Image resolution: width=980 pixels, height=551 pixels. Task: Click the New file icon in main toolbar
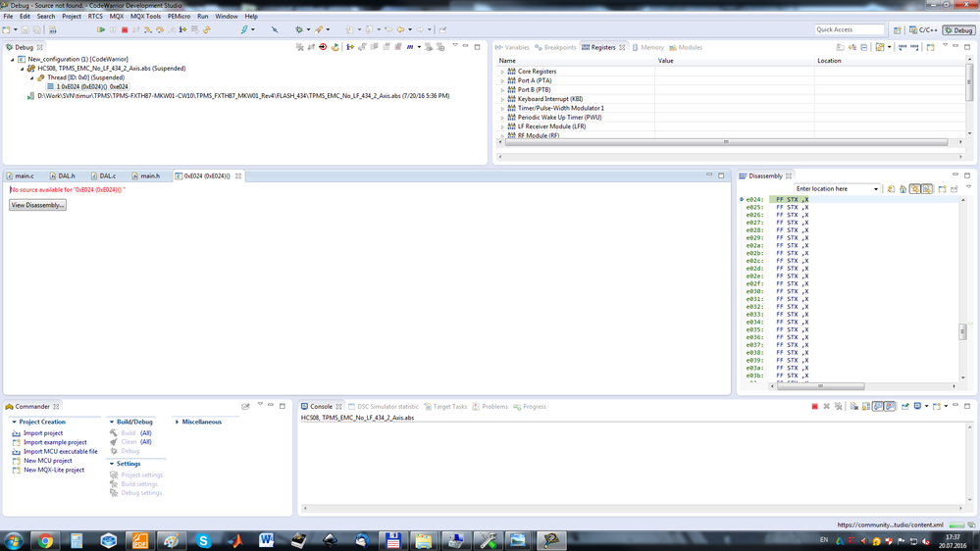pyautogui.click(x=7, y=29)
